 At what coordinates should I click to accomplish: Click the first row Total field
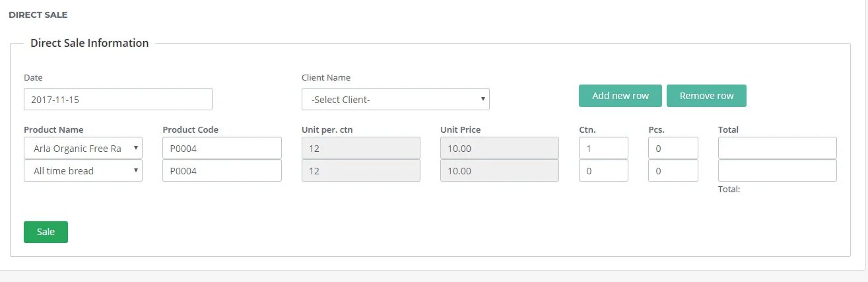[777, 148]
